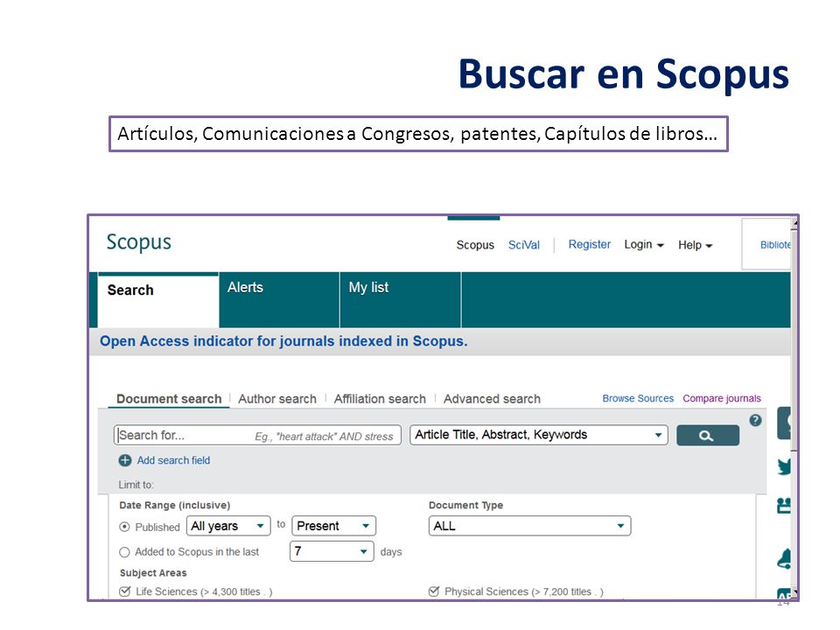
Task: Click the Register link
Action: click(x=589, y=245)
